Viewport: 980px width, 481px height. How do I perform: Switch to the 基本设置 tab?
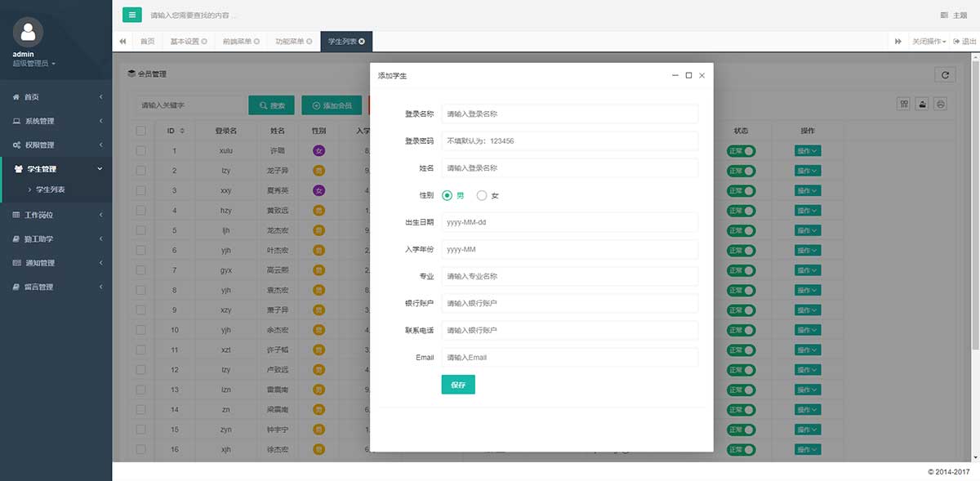point(188,42)
